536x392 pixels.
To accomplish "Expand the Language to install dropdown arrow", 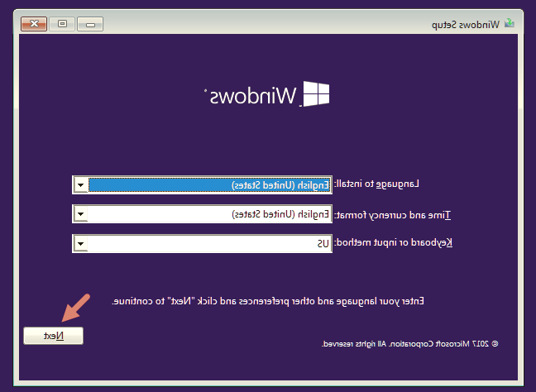I will (80, 184).
